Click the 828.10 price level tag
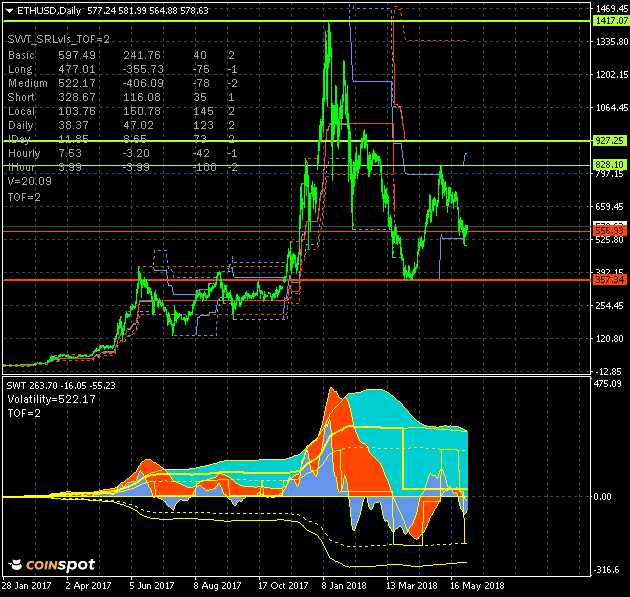Screen dimensions: 630x597 coord(609,164)
